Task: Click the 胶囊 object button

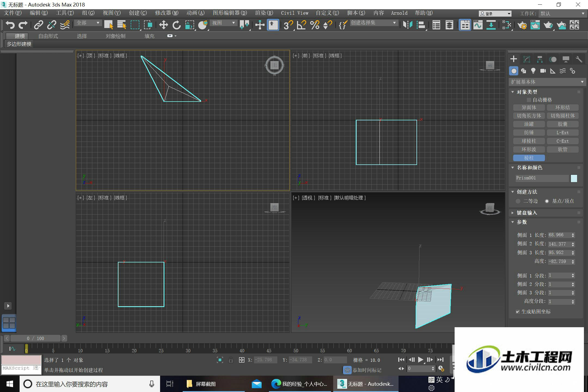Action: tap(563, 124)
